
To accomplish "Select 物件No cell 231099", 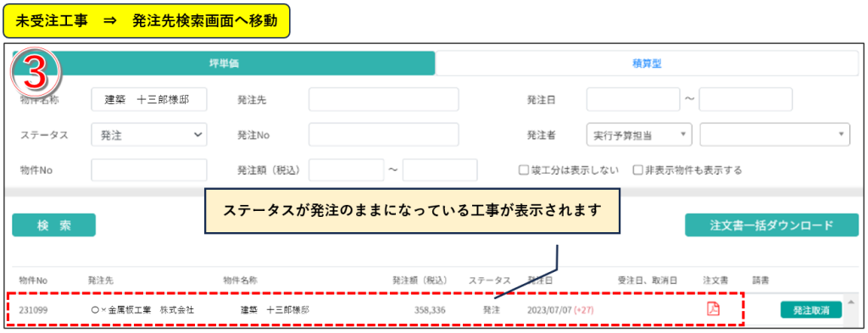I will click(33, 310).
